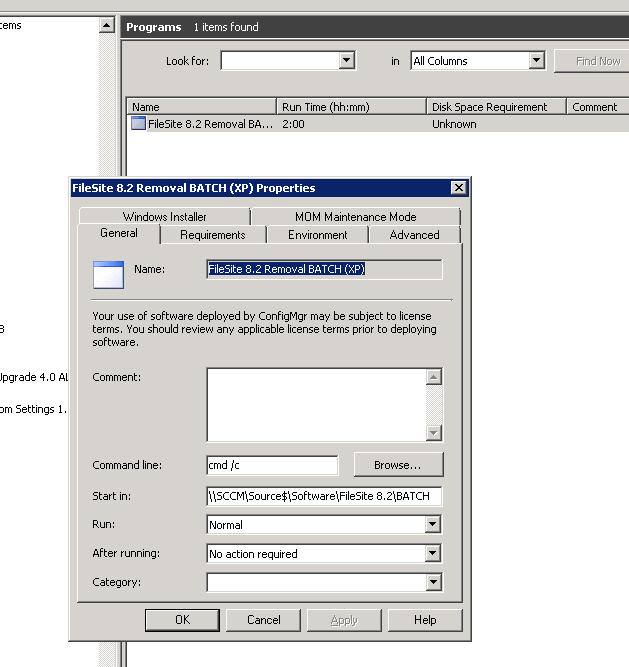The height and width of the screenshot is (667, 629).
Task: Select the Requirements tab
Action: click(x=212, y=235)
